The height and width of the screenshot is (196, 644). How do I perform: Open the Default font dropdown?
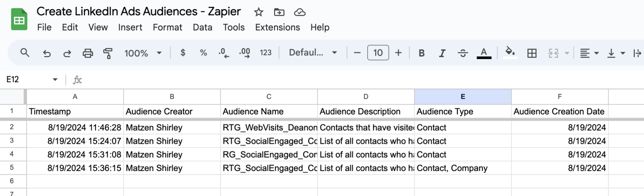[313, 53]
